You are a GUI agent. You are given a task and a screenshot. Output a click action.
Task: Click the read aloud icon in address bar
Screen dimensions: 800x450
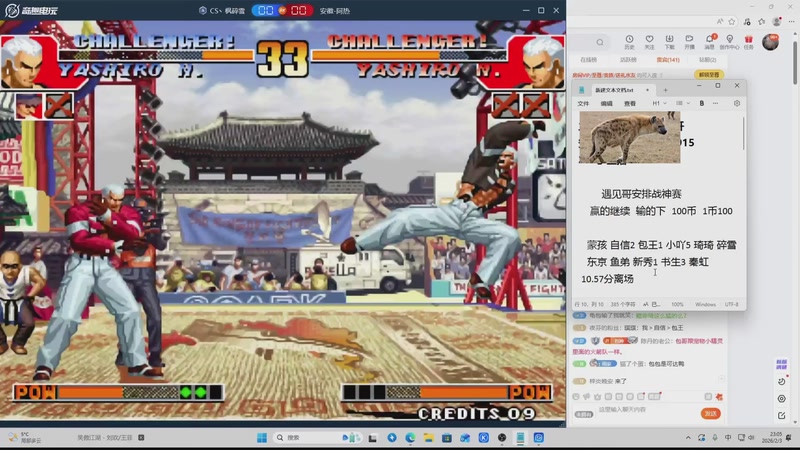[720, 21]
